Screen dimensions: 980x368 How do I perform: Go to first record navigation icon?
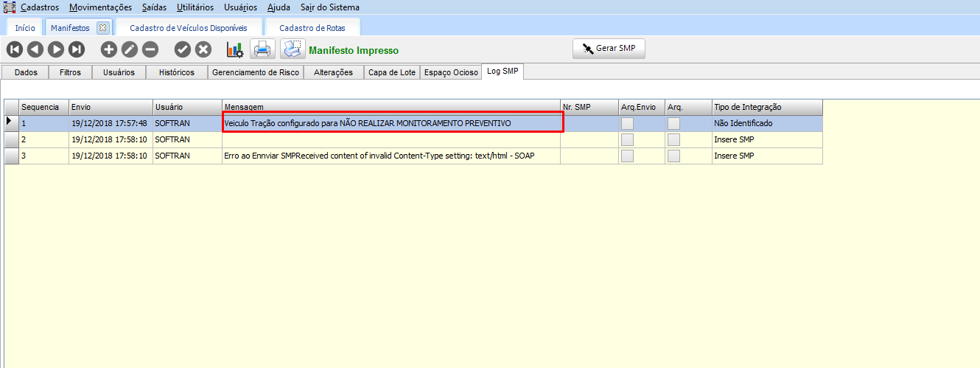[14, 49]
